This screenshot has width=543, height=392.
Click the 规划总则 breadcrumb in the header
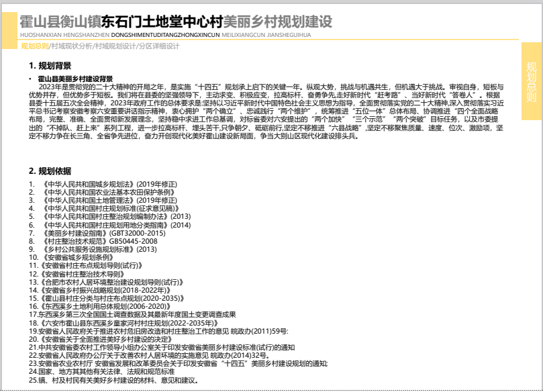[x=35, y=46]
